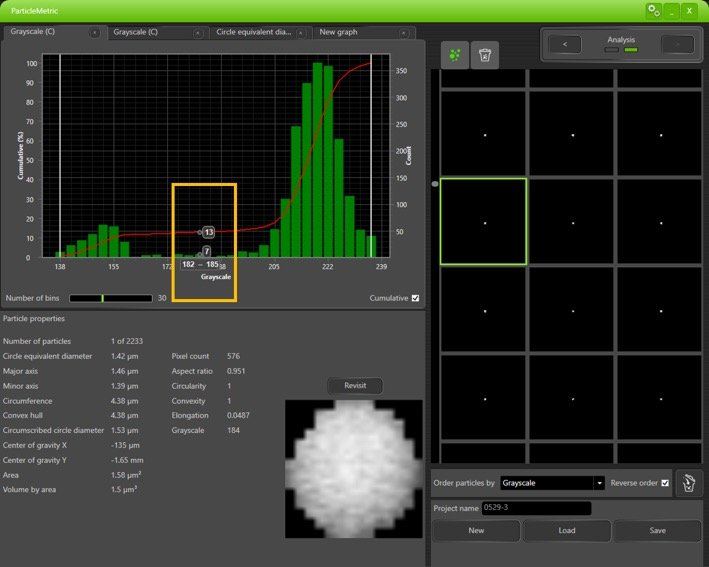Click the trash bin icon above particle grid
709x567 pixels.
[x=484, y=56]
